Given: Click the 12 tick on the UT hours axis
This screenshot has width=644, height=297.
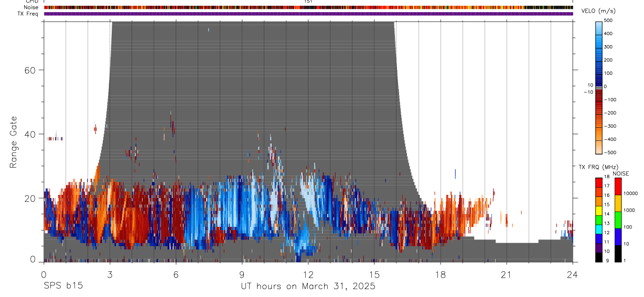Looking at the screenshot, I should click(308, 274).
